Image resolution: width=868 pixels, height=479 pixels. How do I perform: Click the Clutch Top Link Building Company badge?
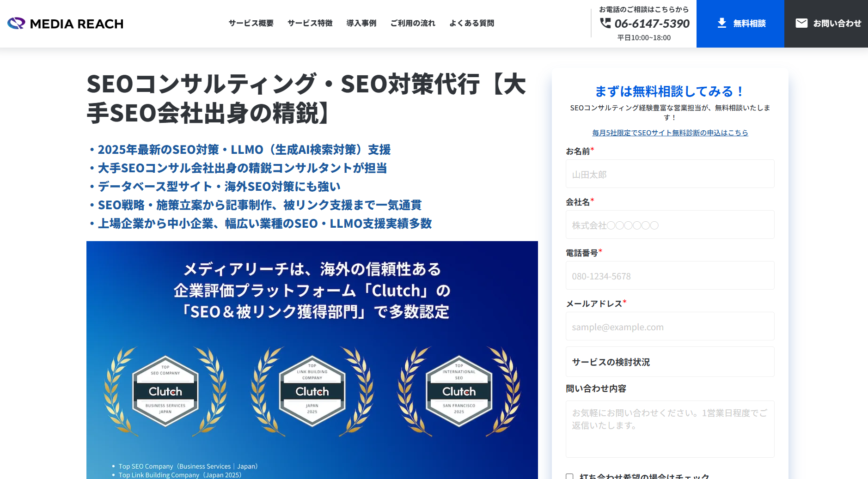(312, 392)
